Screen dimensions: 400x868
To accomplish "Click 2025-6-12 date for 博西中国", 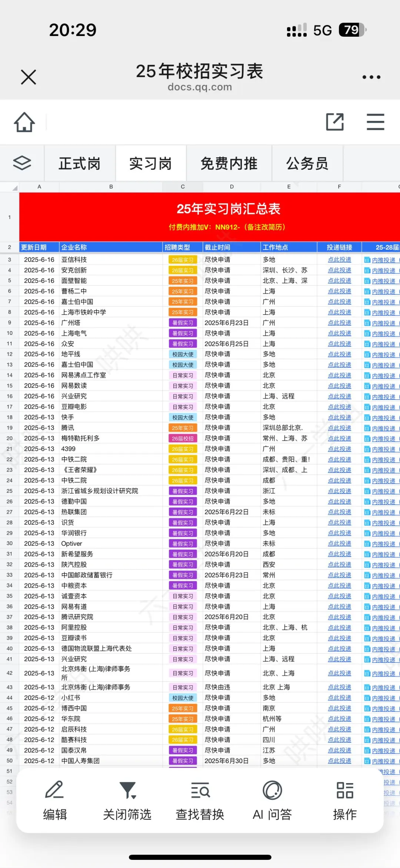I will point(39,708).
